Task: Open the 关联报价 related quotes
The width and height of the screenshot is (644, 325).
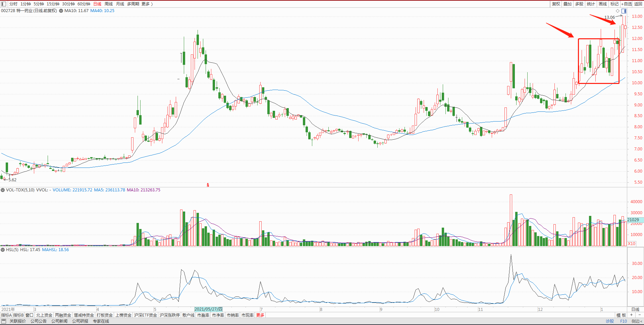Action: pyautogui.click(x=18, y=321)
